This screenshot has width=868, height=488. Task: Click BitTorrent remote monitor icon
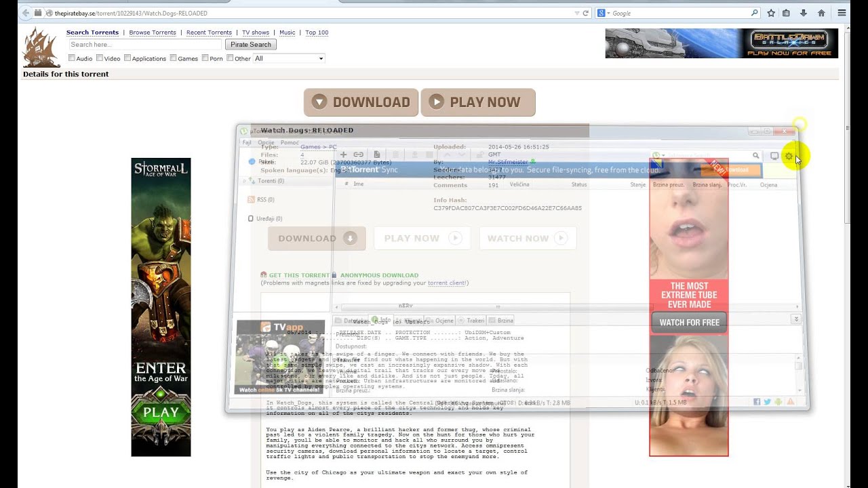pos(774,156)
